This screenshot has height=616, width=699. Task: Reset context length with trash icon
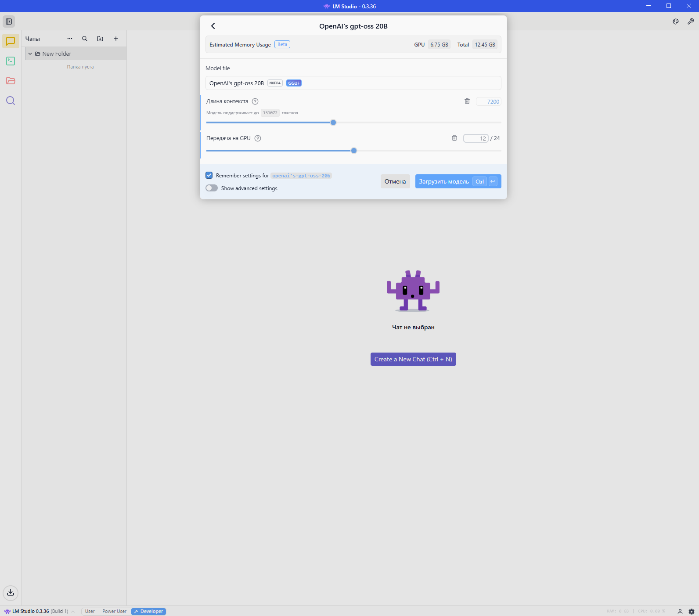coord(467,101)
